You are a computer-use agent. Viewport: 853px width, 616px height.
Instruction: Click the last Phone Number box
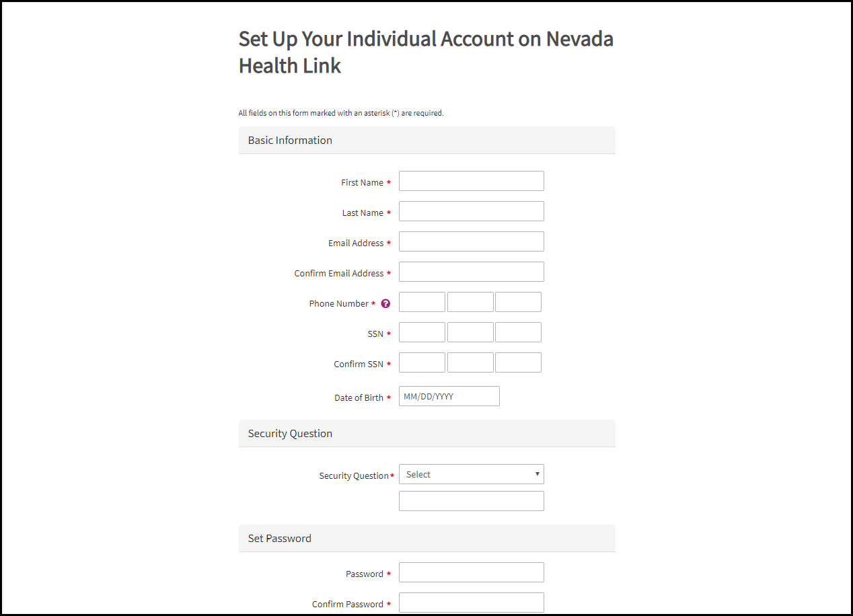518,302
